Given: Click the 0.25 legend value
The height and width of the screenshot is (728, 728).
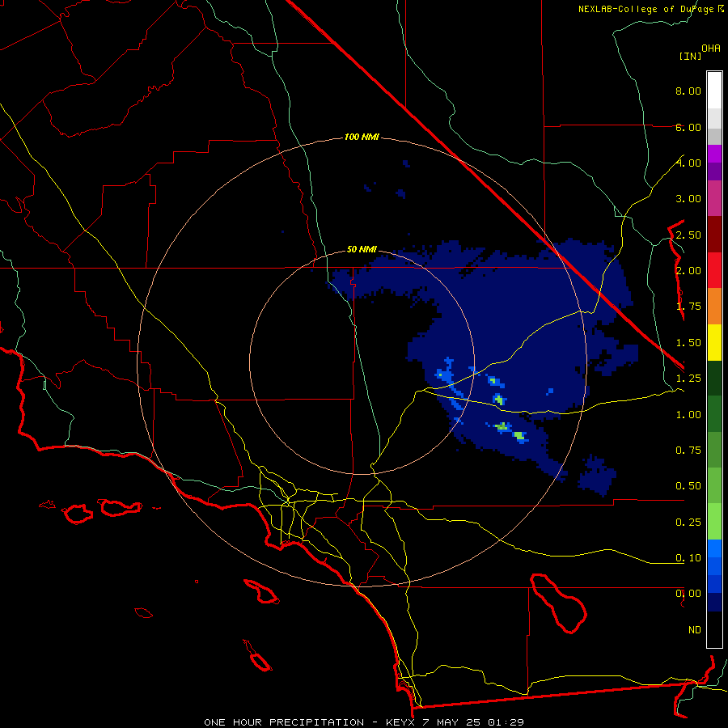Looking at the screenshot, I should (688, 523).
